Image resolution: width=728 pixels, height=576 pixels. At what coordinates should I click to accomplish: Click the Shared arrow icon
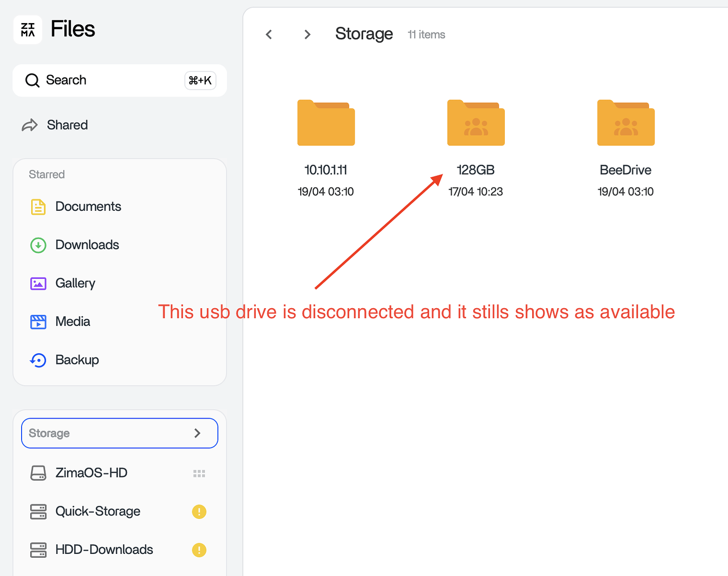click(x=30, y=125)
